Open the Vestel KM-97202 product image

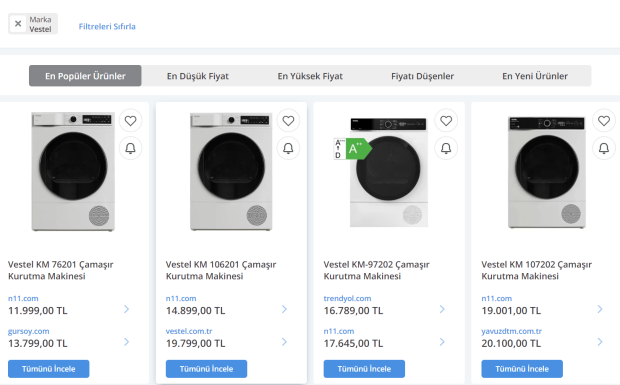[x=389, y=172]
